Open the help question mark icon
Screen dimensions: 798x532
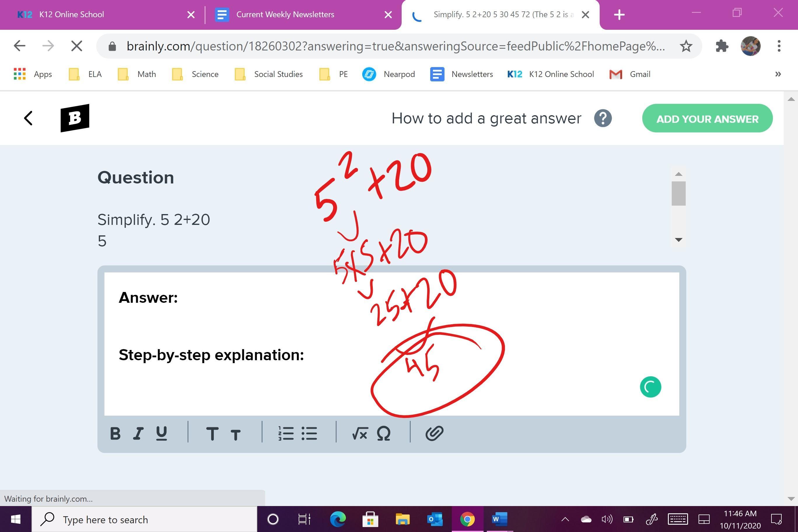(x=603, y=118)
